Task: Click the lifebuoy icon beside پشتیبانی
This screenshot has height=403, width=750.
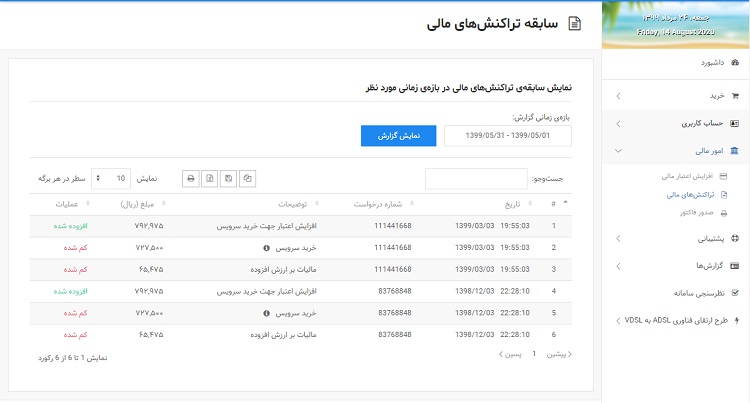Action: coord(735,239)
